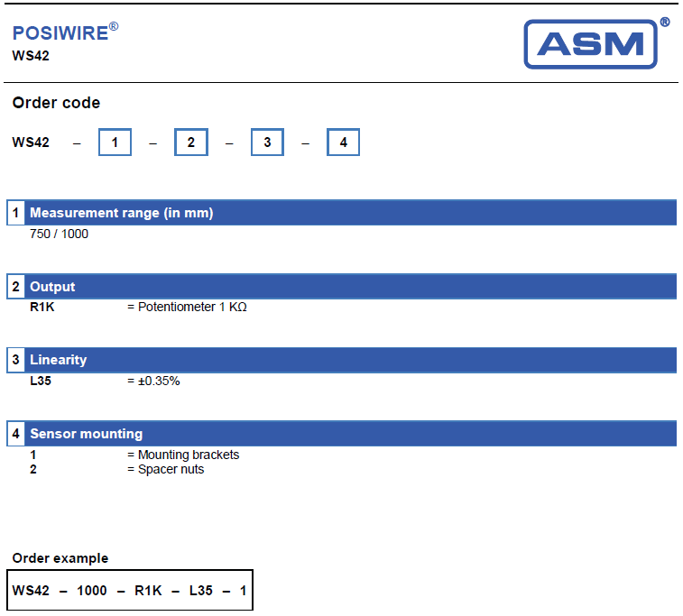This screenshot has width=683, height=616.
Task: Click the POSIWIRE product title
Action: pyautogui.click(x=65, y=32)
